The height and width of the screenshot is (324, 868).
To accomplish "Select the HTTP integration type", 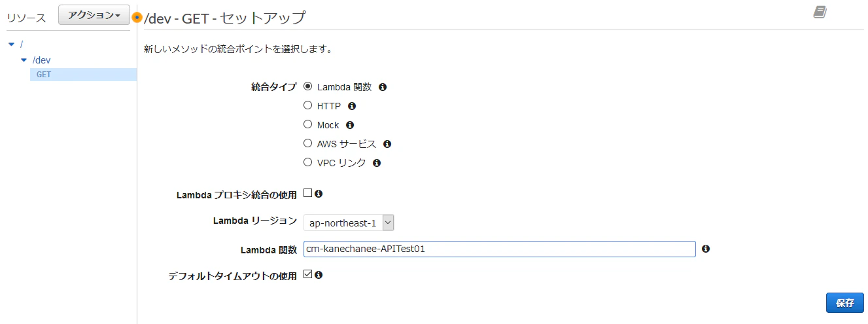I will 308,105.
